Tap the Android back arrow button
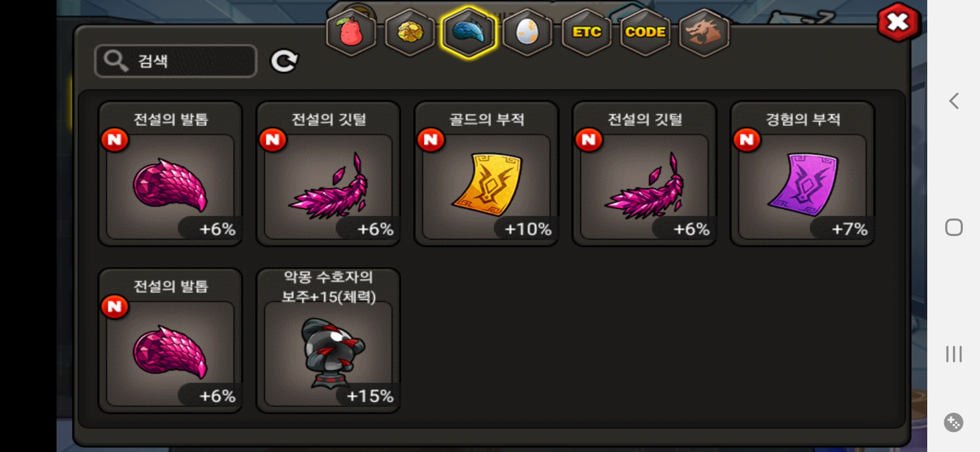 pyautogui.click(x=954, y=101)
